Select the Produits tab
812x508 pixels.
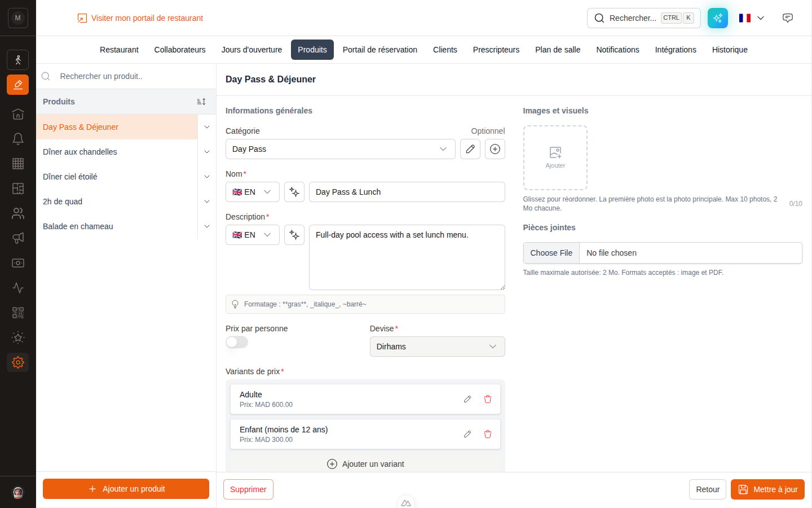click(x=312, y=50)
